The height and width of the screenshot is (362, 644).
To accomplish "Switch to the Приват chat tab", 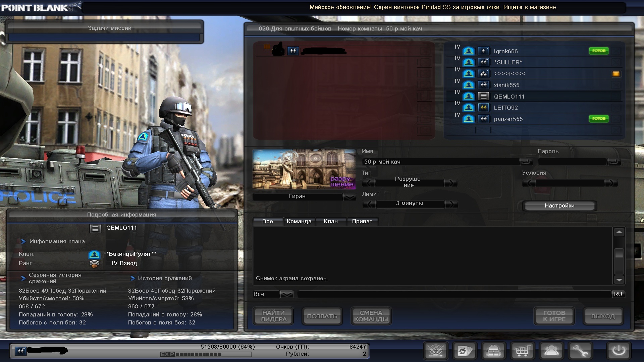I will 362,222.
